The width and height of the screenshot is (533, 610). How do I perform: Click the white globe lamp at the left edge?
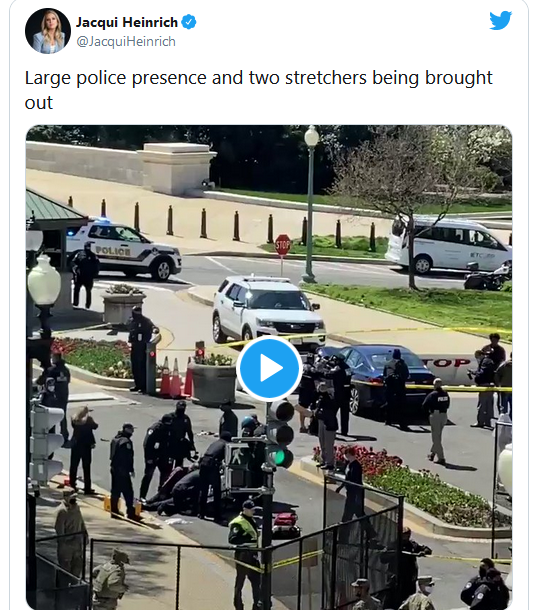pos(44,279)
